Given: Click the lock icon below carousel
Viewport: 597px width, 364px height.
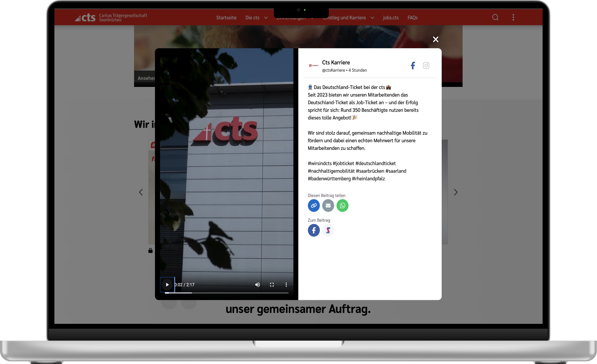Looking at the screenshot, I should 151,251.
